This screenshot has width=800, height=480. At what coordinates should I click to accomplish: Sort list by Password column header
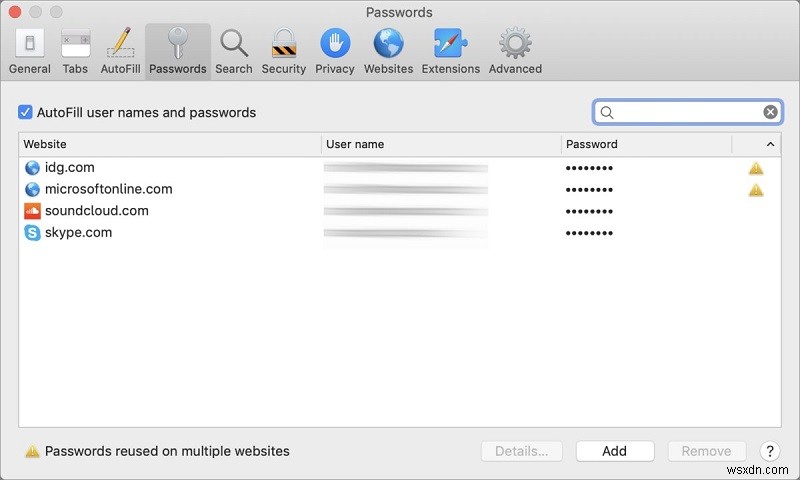click(646, 144)
